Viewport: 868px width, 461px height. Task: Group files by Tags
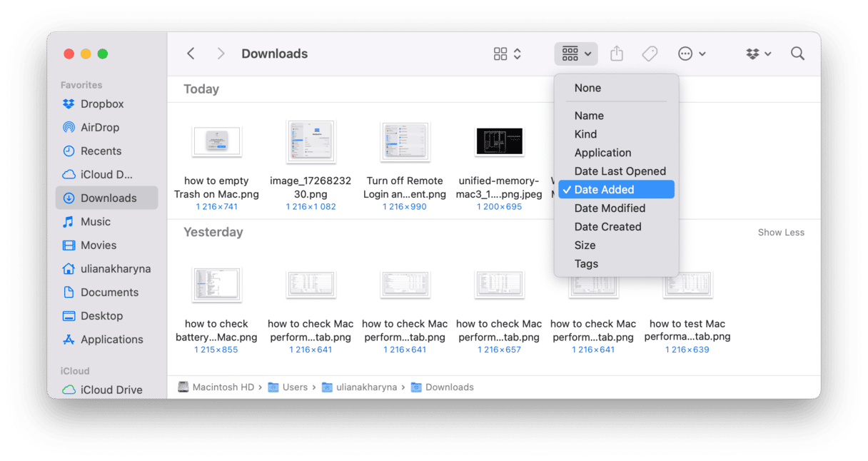[x=616, y=264]
